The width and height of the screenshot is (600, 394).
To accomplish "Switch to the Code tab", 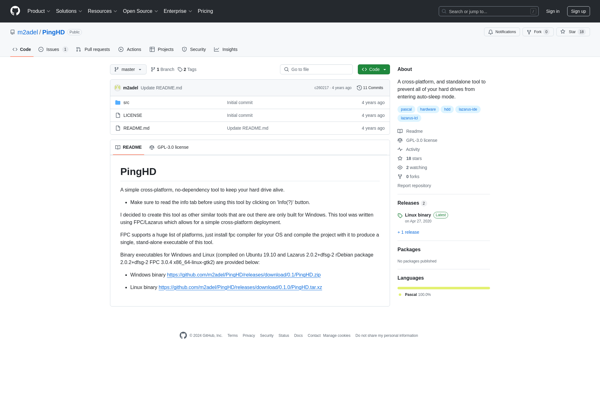I will tap(22, 49).
